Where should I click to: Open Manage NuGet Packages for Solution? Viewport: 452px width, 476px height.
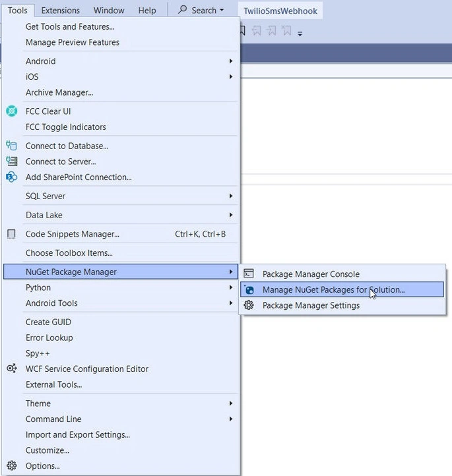click(x=342, y=289)
